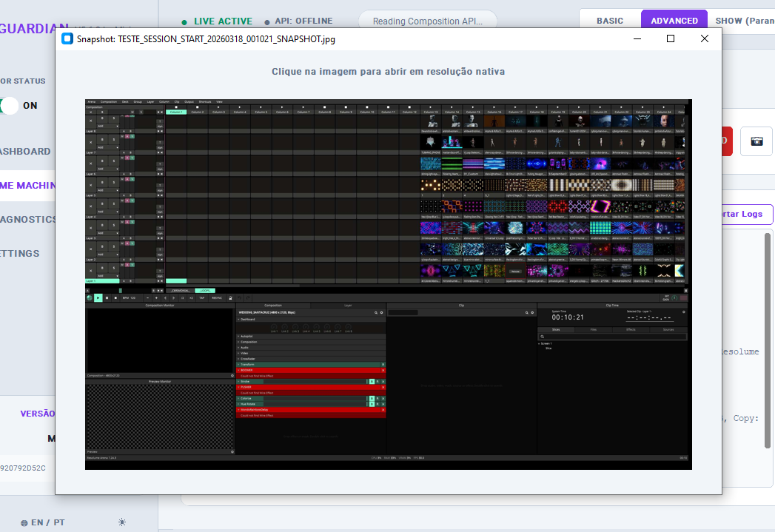Click the GUARDIAN logo text
Image resolution: width=775 pixels, height=532 pixels.
[34, 29]
